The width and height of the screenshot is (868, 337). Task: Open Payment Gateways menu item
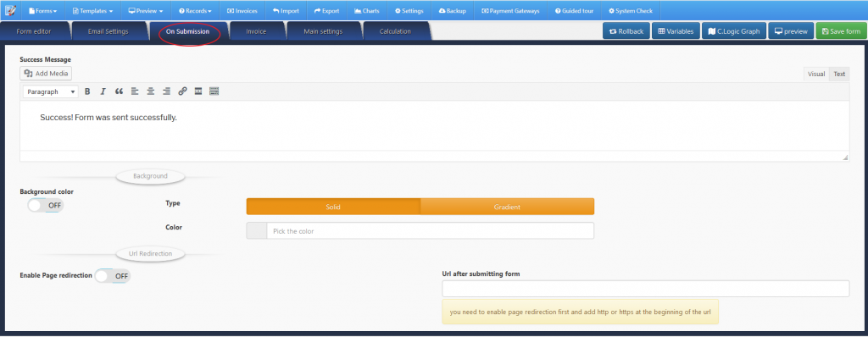coord(510,10)
